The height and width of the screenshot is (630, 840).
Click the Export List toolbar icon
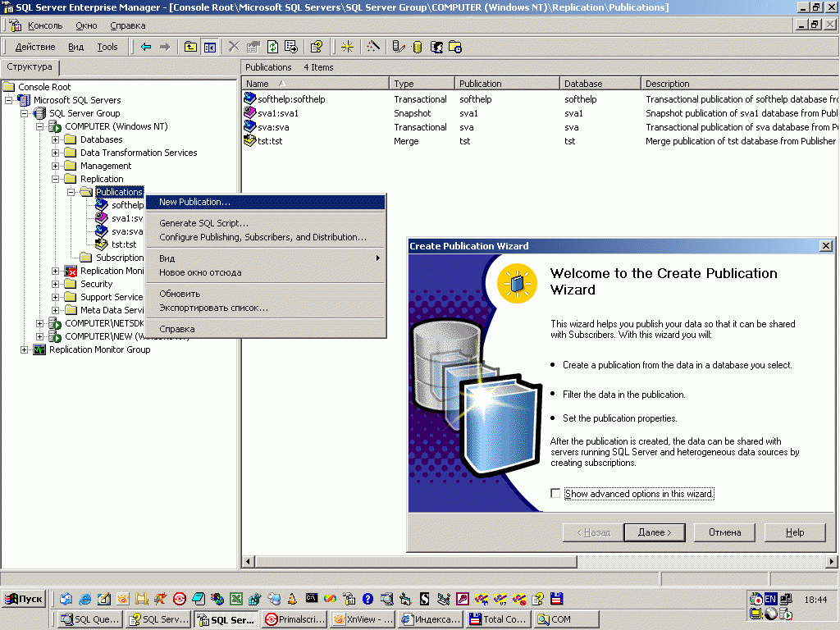point(291,47)
